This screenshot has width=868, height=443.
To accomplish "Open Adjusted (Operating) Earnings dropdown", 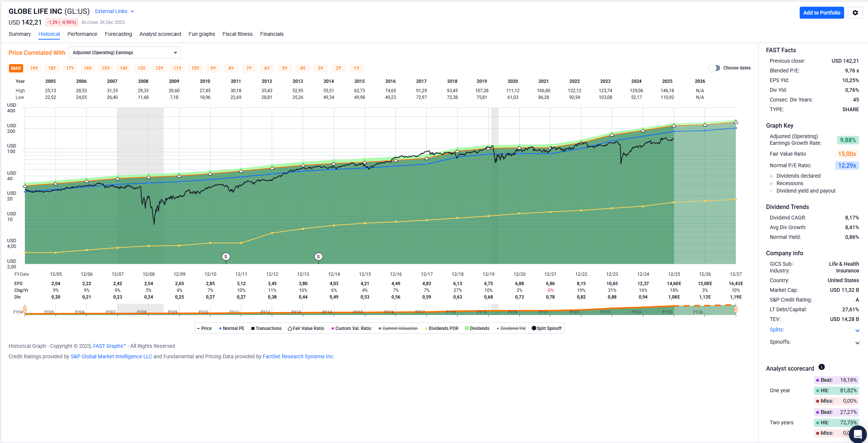I will click(x=125, y=53).
